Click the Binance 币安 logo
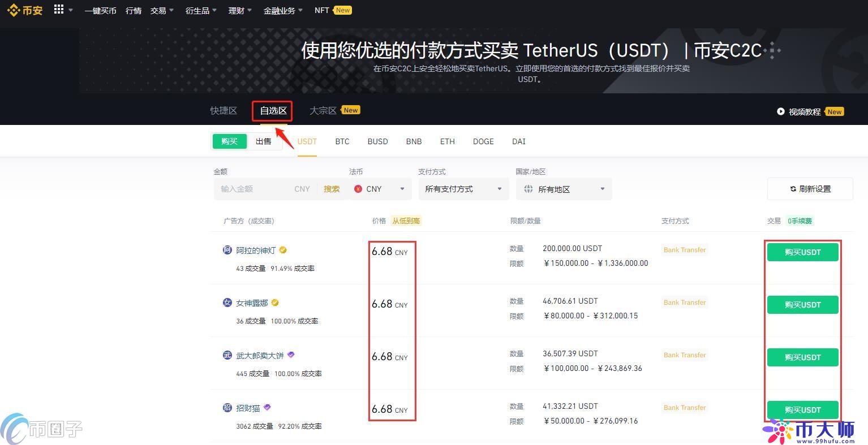Viewport: 868px width, 445px height. pos(25,10)
